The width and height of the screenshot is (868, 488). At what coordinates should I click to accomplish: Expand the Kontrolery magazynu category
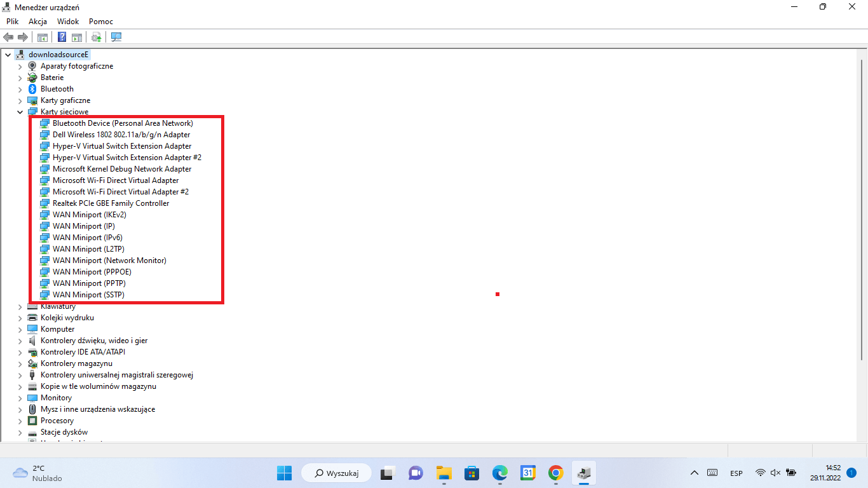pos(20,363)
